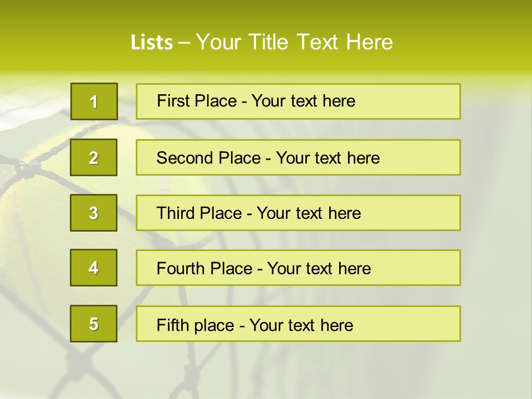Click the bold word Lists in title
The height and width of the screenshot is (399, 532).
coord(152,43)
